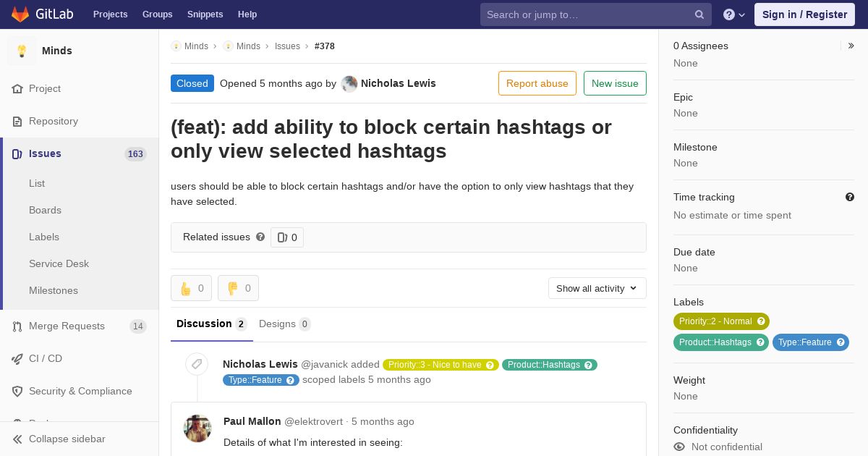
Task: Click @javanick username in activity
Action: (x=324, y=364)
